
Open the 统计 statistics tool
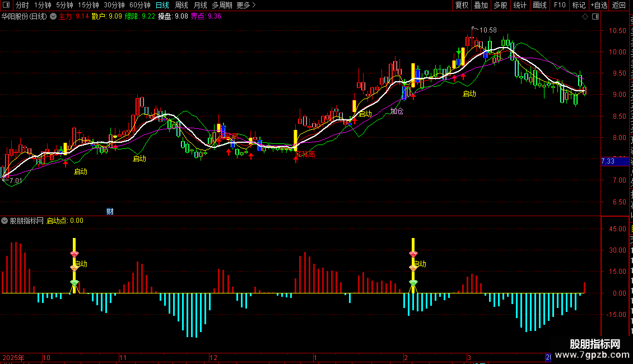[x=519, y=5]
